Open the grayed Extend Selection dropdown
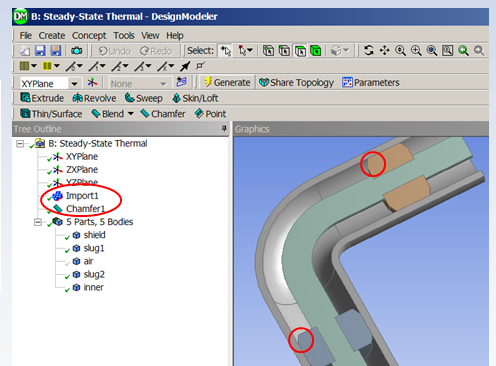 [x=339, y=51]
